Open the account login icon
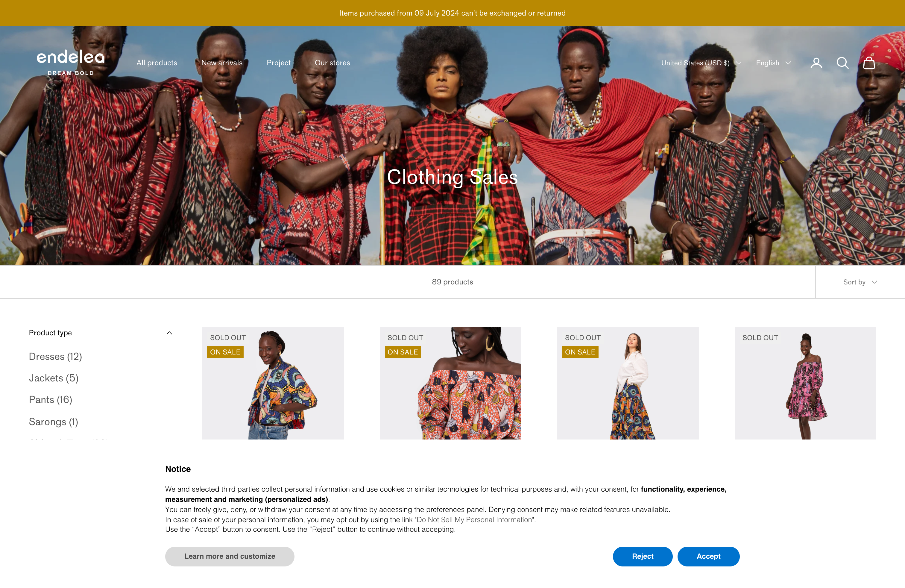Viewport: 905px width, 588px height. [x=816, y=63]
